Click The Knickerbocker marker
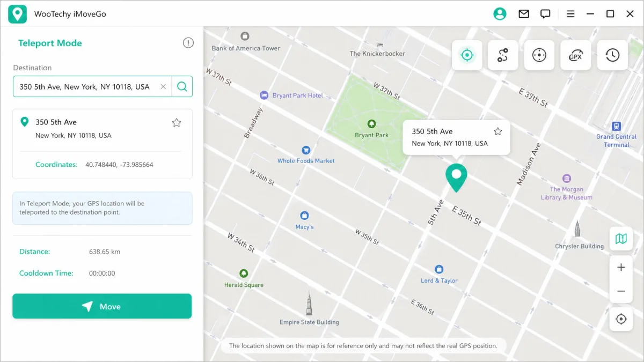This screenshot has height=362, width=644. tap(380, 44)
